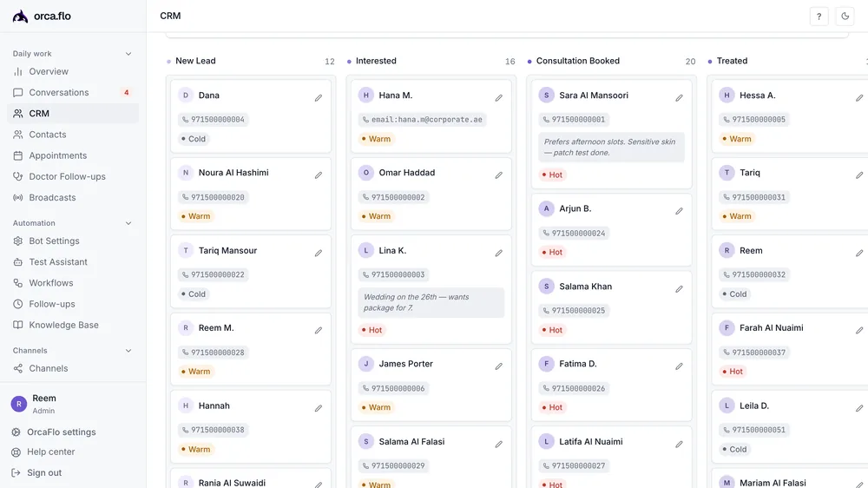Viewport: 868px width, 488px height.
Task: Go to Contacts page
Action: (73, 135)
